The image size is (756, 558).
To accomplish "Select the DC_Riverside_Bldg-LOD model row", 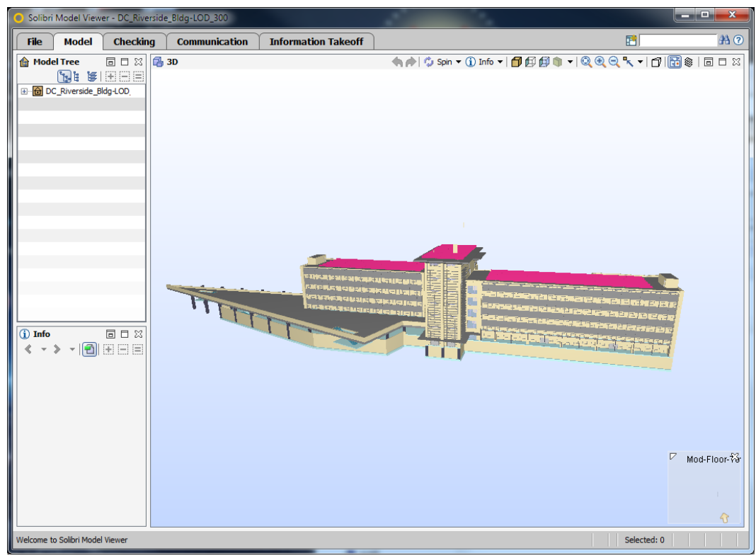I will pyautogui.click(x=81, y=91).
